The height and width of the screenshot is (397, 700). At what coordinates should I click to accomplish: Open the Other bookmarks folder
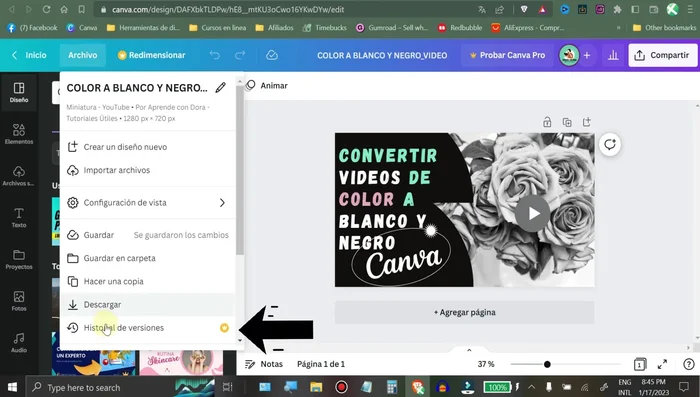point(664,28)
